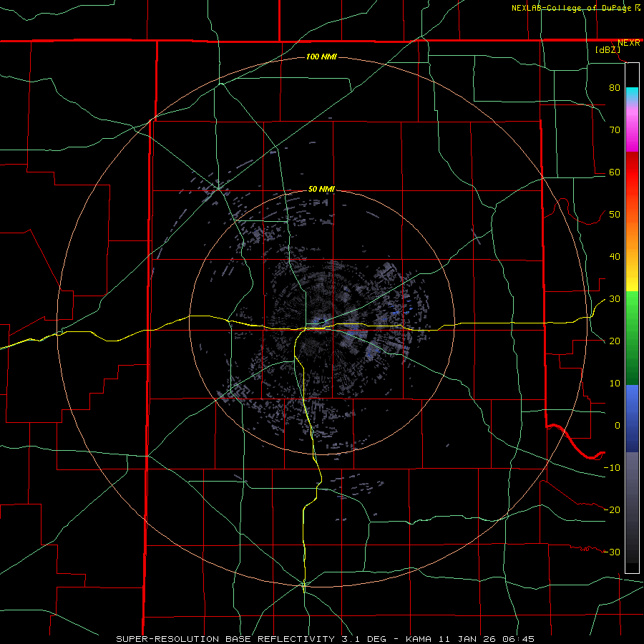The height and width of the screenshot is (644, 644).
Task: Click the 30 value on the dBZ scale
Action: [x=615, y=299]
